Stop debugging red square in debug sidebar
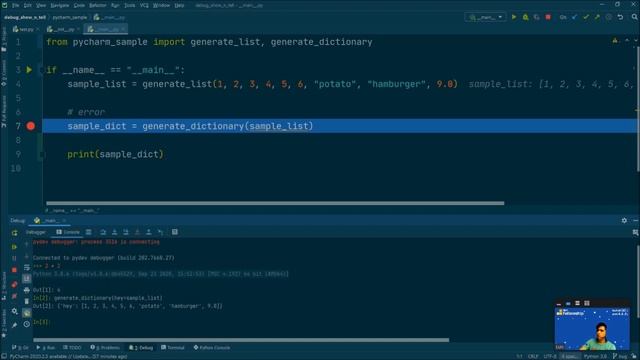Image resolution: width=640 pixels, height=360 pixels. (14, 270)
